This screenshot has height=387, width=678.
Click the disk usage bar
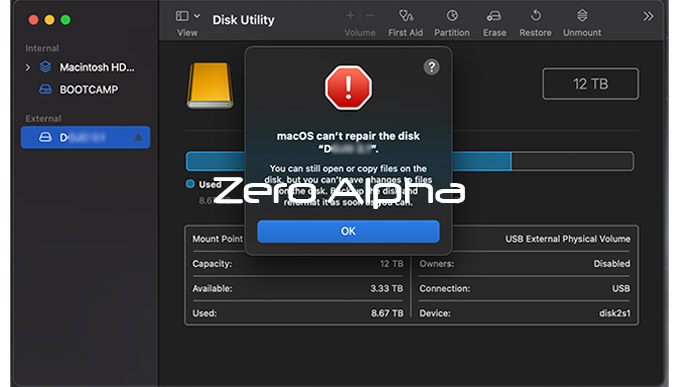[x=409, y=161]
